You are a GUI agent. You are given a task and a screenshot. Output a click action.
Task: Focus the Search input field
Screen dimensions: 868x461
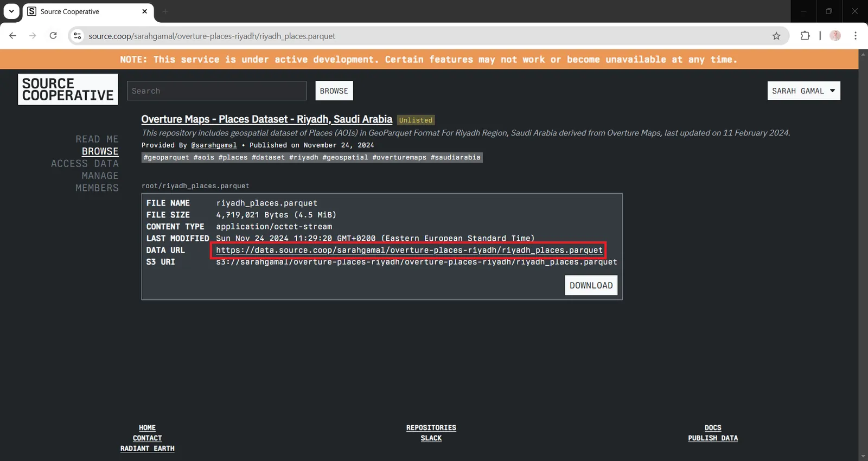[216, 91]
